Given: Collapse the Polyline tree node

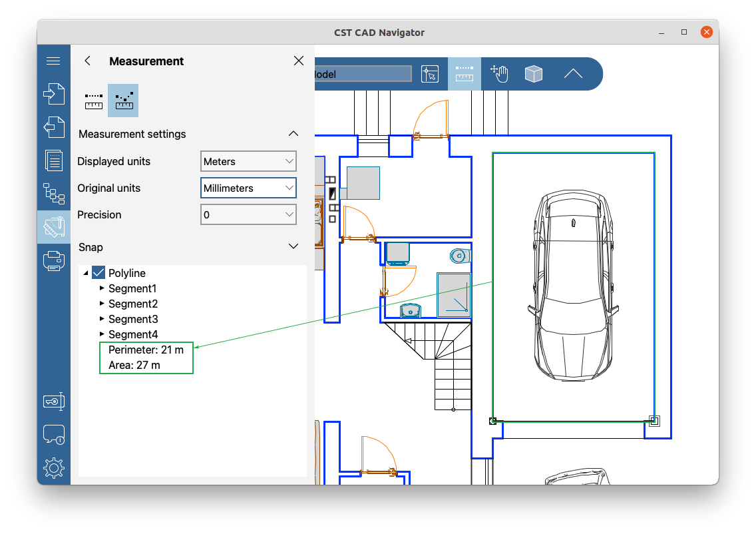Looking at the screenshot, I should 86,273.
